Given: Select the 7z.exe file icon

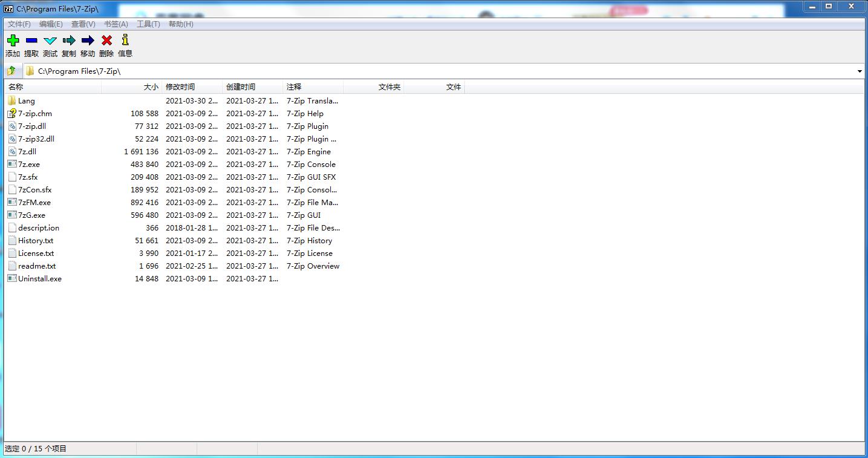Looking at the screenshot, I should click(x=12, y=165).
